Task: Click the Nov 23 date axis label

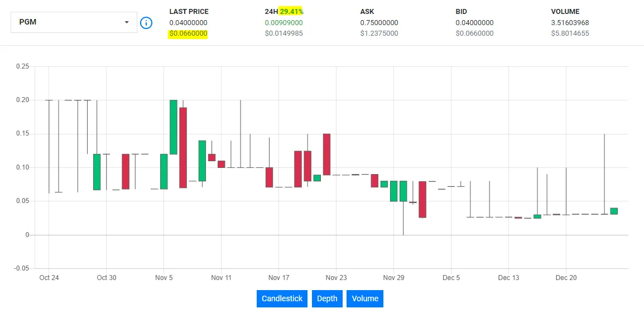Action: point(336,278)
